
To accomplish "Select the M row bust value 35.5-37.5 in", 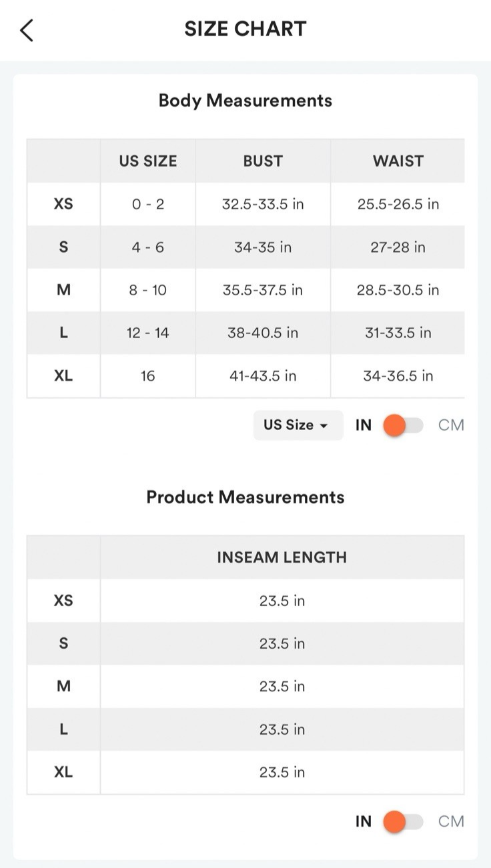I will (x=263, y=290).
